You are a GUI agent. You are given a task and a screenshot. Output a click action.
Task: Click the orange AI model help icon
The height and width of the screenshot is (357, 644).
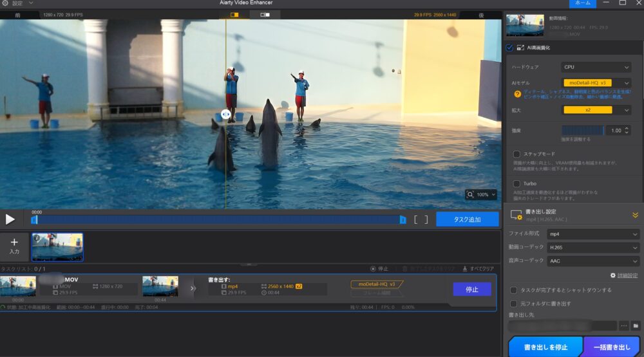tap(517, 94)
